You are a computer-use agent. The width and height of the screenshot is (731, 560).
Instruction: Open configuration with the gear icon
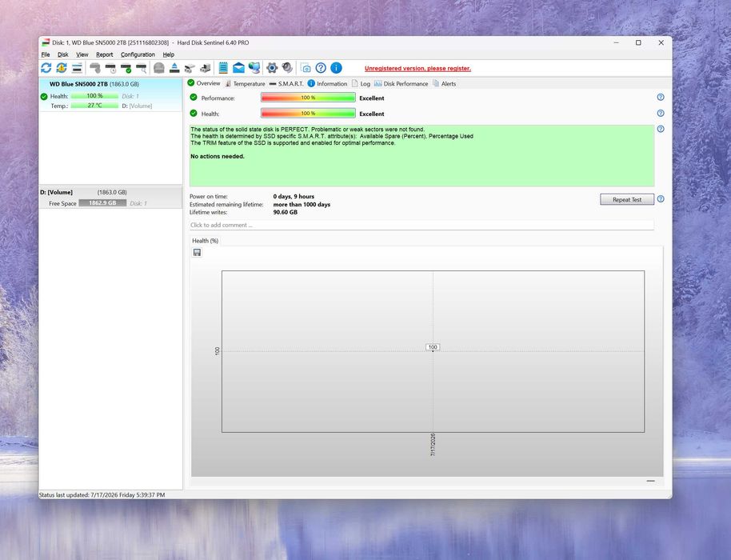pyautogui.click(x=272, y=68)
